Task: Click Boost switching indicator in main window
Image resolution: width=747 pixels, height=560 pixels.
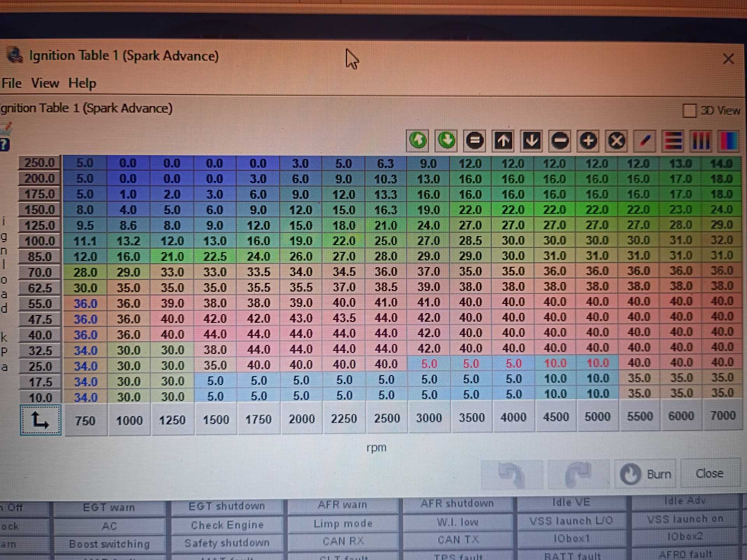Action: coord(109,544)
